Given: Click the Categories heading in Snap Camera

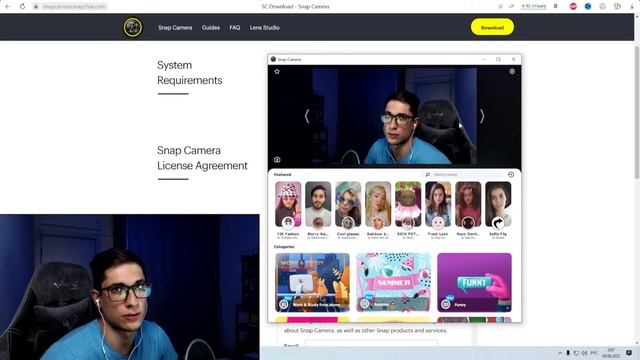Looking at the screenshot, I should [x=284, y=247].
